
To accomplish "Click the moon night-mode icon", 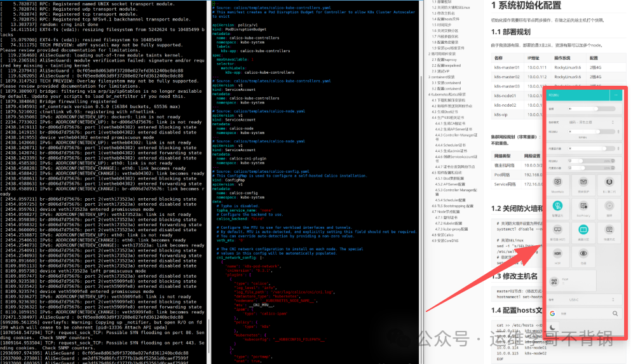I will (x=553, y=327).
